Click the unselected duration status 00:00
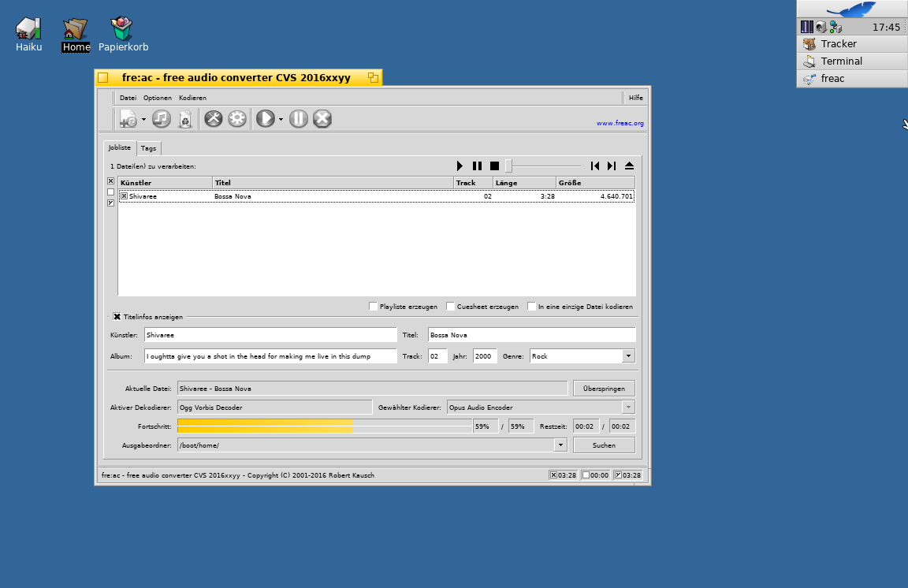Image resolution: width=908 pixels, height=588 pixels. [x=595, y=475]
